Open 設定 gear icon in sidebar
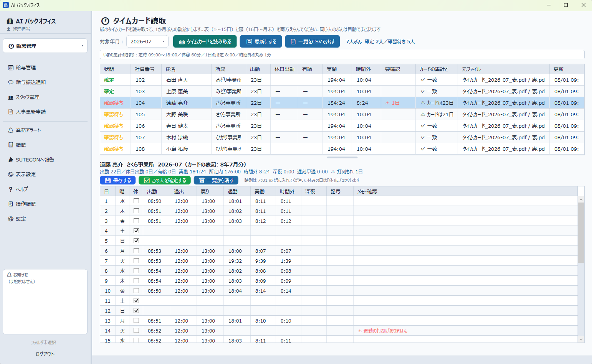The image size is (592, 364). point(11,219)
